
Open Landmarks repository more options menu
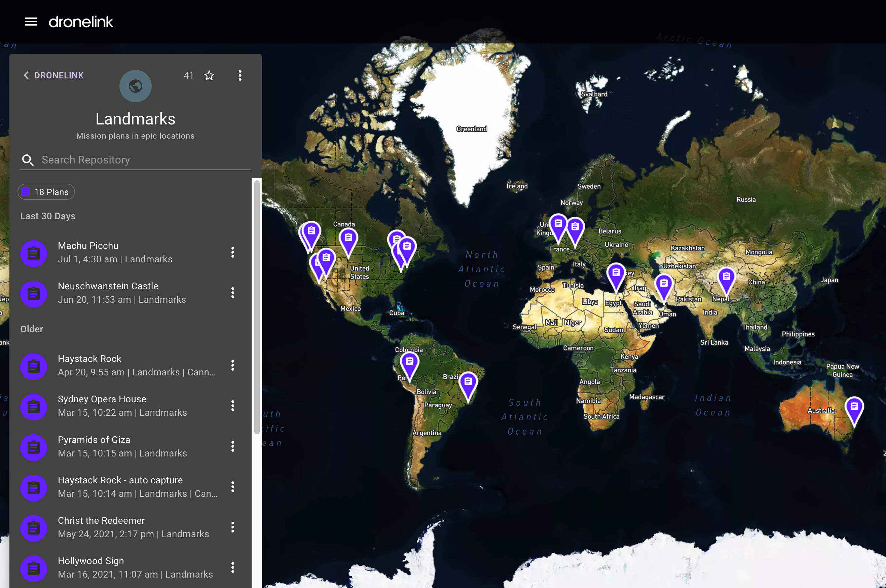[x=241, y=75]
